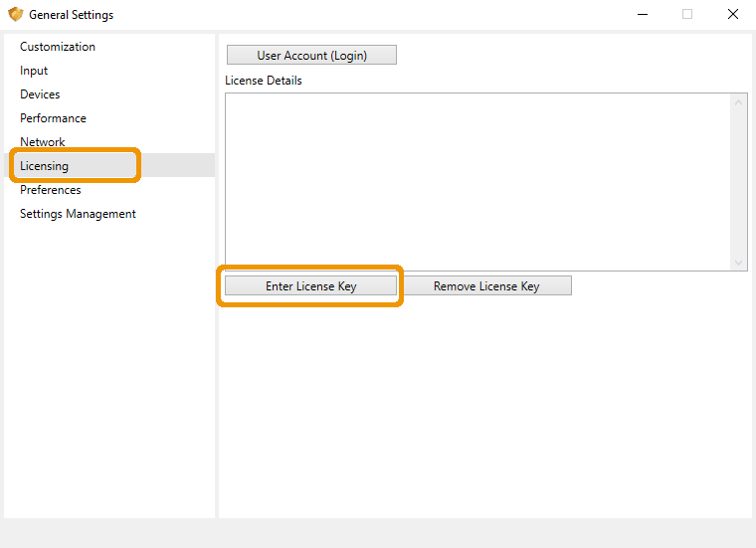Click the License Details scroll up arrow
Screen dimensions: 756x548
[x=738, y=102]
